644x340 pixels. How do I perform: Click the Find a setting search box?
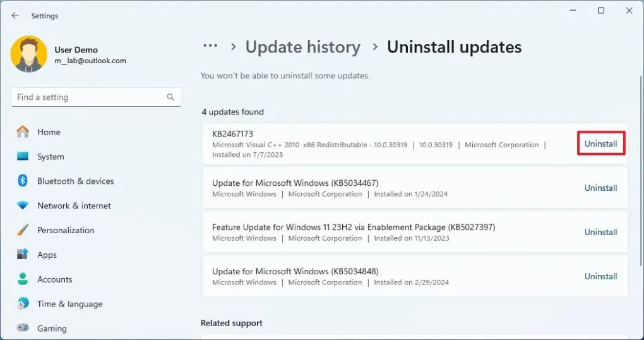coord(88,97)
